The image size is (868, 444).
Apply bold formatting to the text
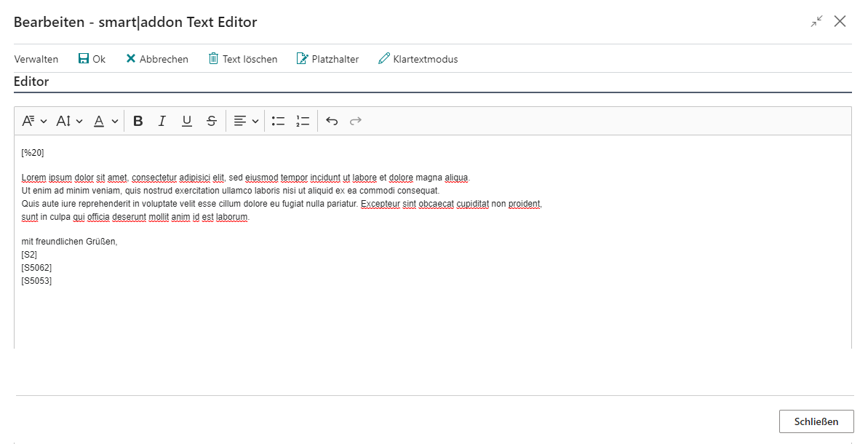138,120
